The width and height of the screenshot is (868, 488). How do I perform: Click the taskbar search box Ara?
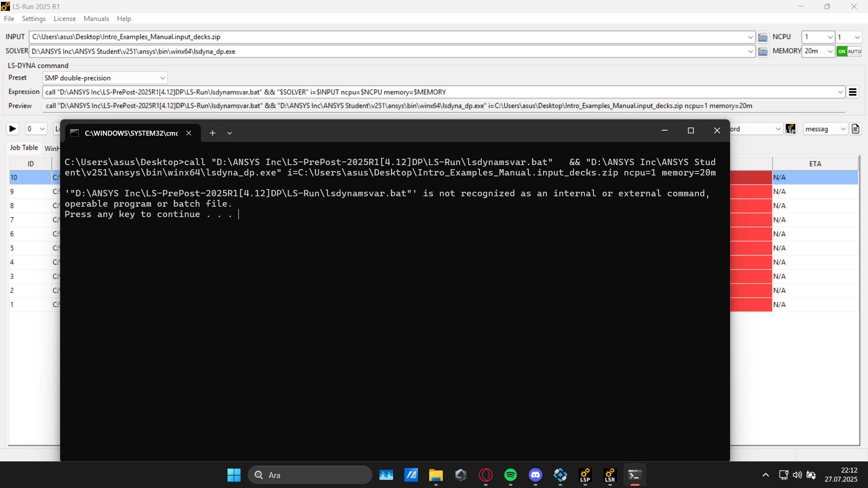pos(310,475)
